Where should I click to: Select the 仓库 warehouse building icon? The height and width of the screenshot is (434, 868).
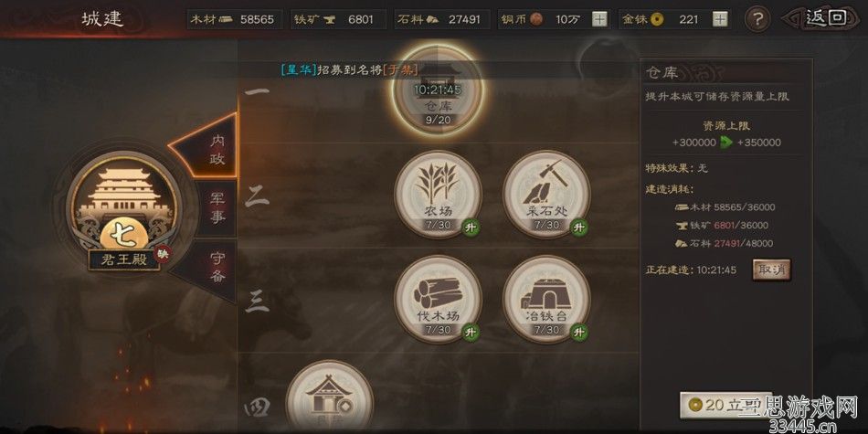click(438, 90)
